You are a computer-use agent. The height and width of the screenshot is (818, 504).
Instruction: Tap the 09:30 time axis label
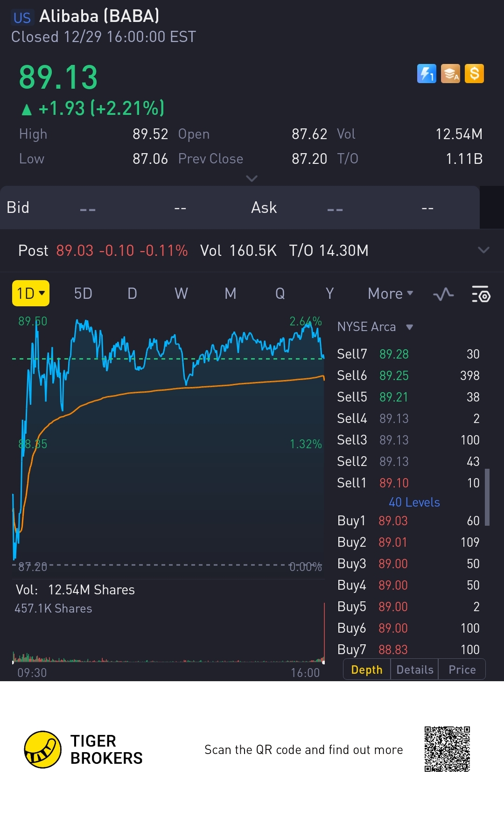click(32, 673)
